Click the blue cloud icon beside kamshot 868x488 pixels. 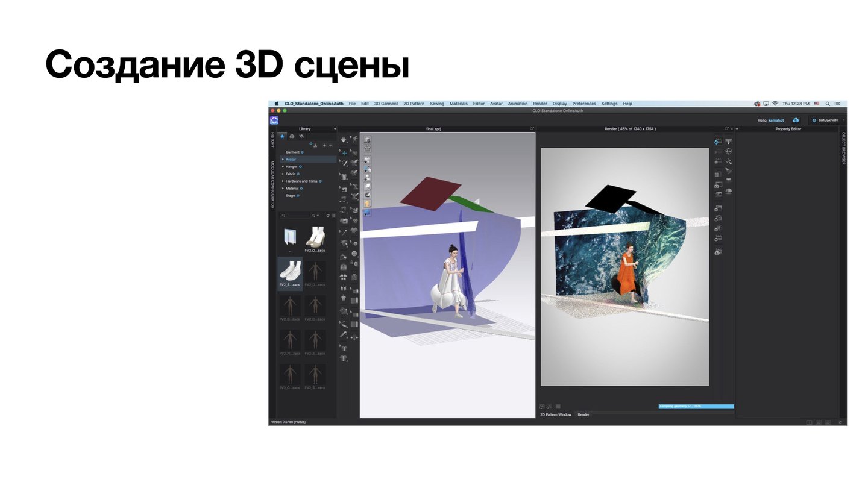point(796,120)
